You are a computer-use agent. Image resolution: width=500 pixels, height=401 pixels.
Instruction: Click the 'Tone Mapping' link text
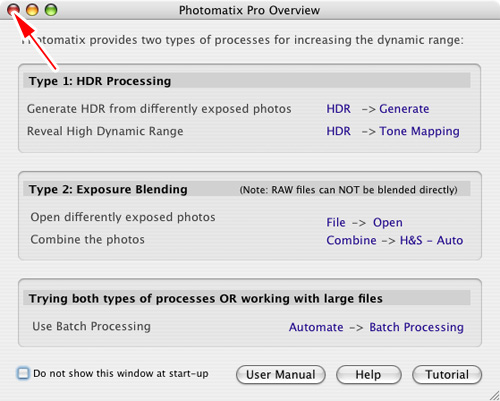click(x=419, y=131)
